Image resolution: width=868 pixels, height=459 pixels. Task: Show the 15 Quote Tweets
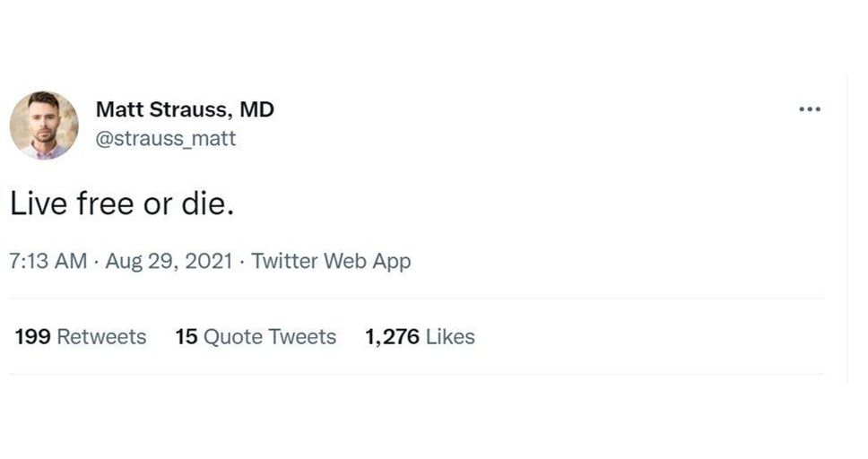[x=256, y=337]
